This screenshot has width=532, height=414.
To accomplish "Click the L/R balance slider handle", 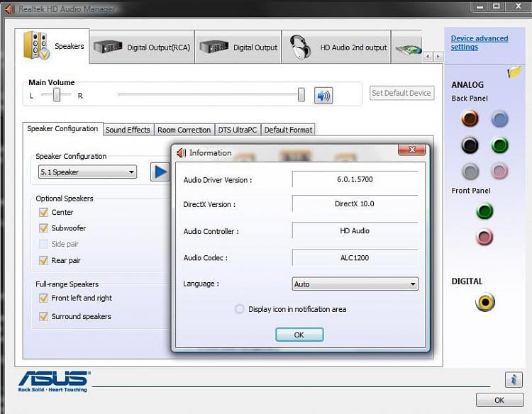I will coord(57,94).
